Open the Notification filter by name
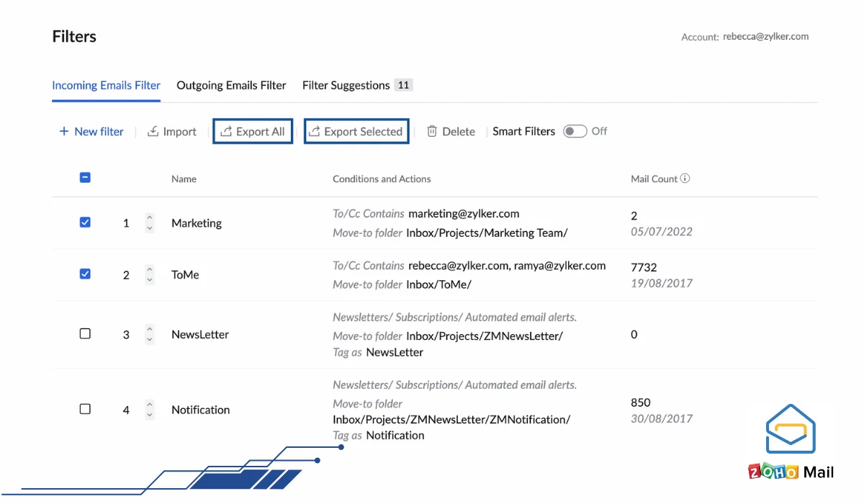Image resolution: width=864 pixels, height=504 pixels. pyautogui.click(x=200, y=410)
